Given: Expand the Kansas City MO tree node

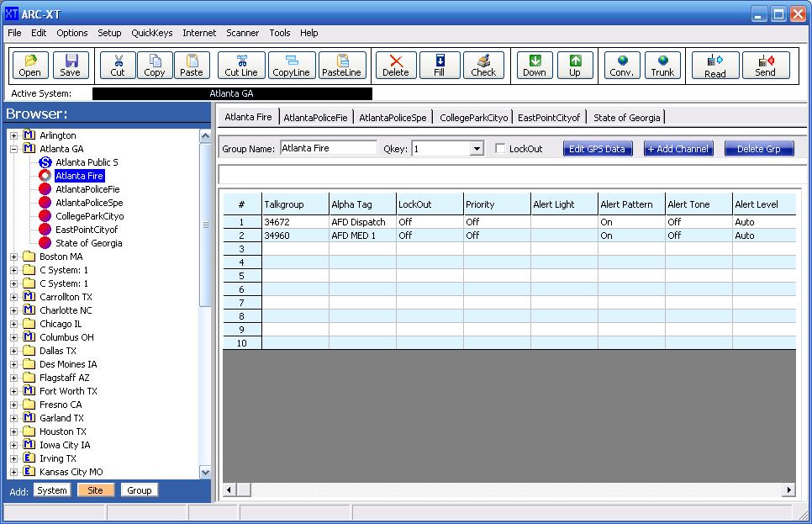Looking at the screenshot, I should coord(14,472).
